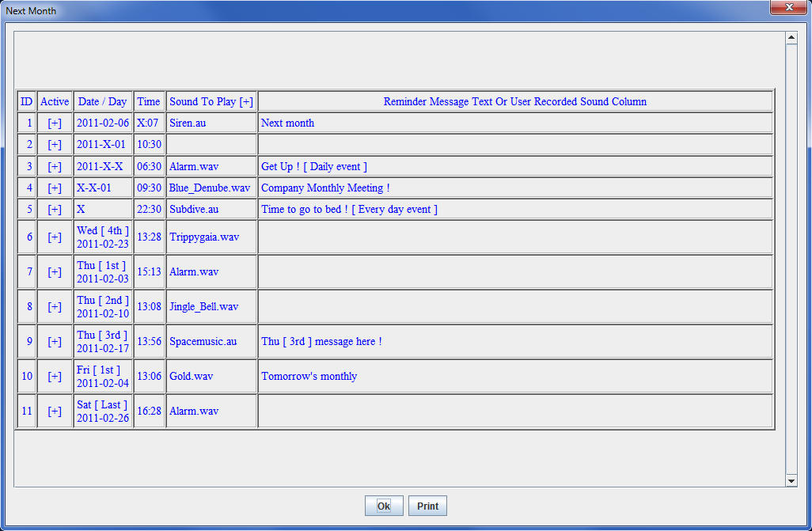Image resolution: width=812 pixels, height=531 pixels.
Task: Select the Blue_Denube.wav sound cell
Action: (210, 188)
